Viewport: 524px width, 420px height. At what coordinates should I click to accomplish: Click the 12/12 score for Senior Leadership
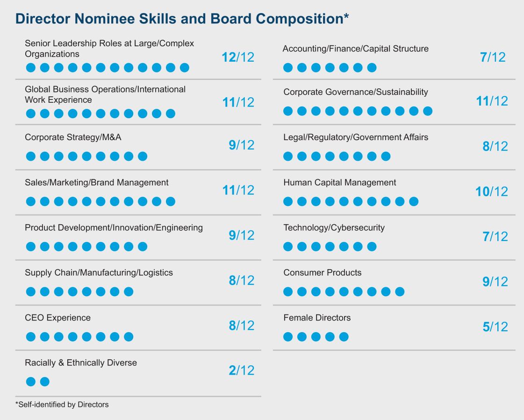click(x=238, y=57)
